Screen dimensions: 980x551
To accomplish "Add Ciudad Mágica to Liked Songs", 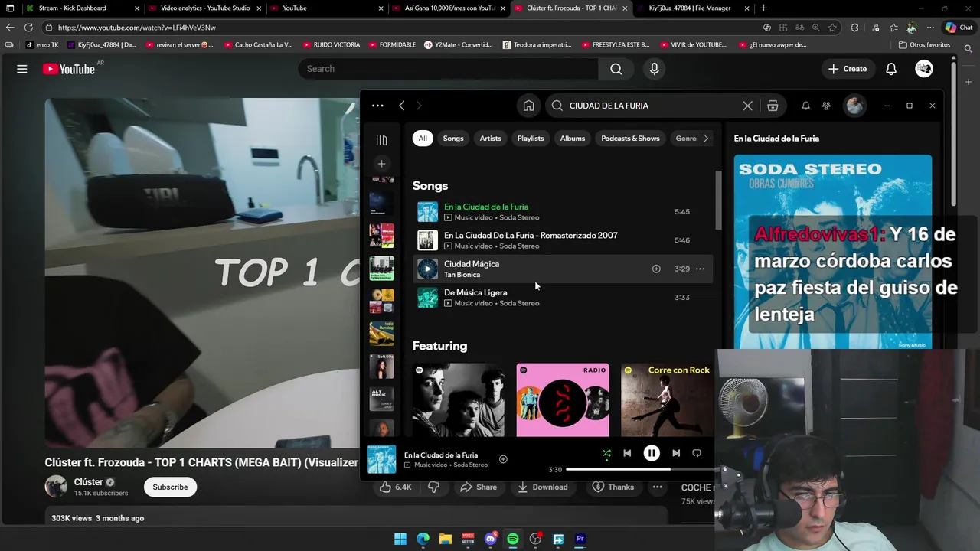I will (656, 269).
